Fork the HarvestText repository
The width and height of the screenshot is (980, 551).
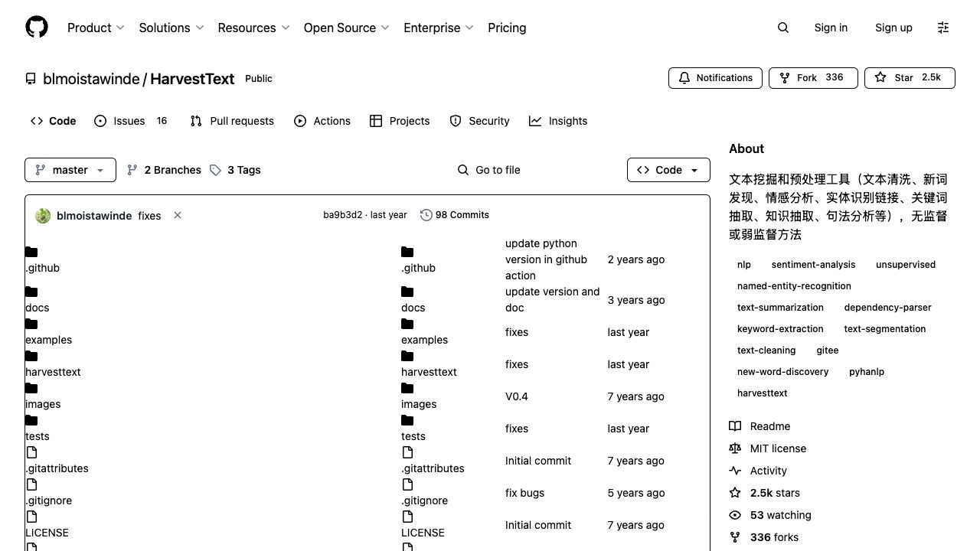(812, 78)
